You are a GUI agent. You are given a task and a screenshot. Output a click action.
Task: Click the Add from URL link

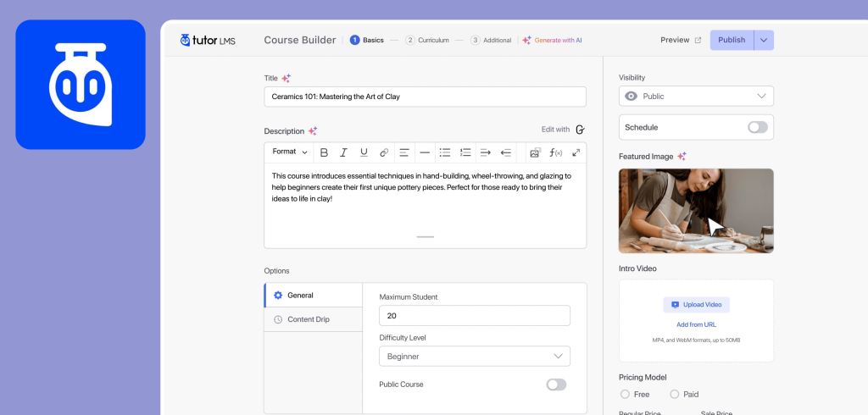click(x=697, y=325)
